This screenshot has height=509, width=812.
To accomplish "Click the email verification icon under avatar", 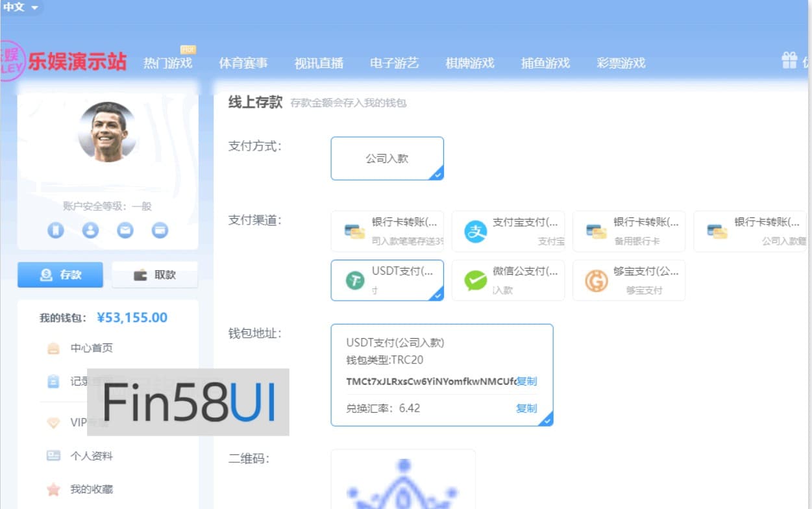I will tap(125, 230).
